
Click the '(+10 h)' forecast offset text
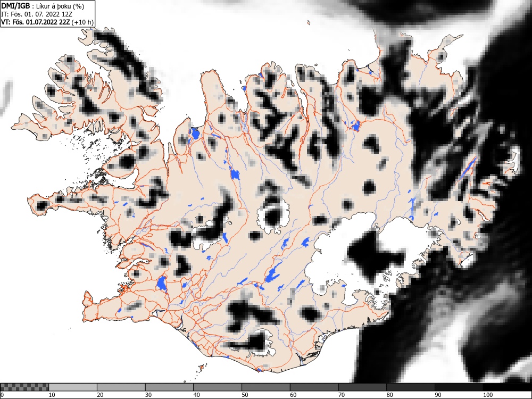[x=82, y=22]
